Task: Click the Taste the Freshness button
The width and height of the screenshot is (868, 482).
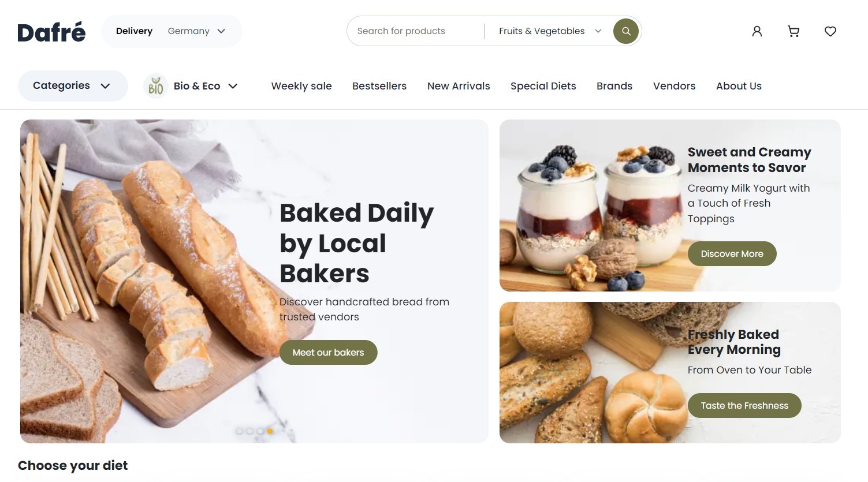Action: [744, 405]
